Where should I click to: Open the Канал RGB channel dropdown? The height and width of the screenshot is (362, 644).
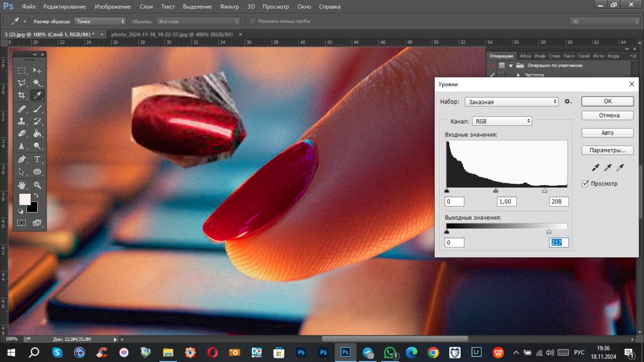point(502,121)
